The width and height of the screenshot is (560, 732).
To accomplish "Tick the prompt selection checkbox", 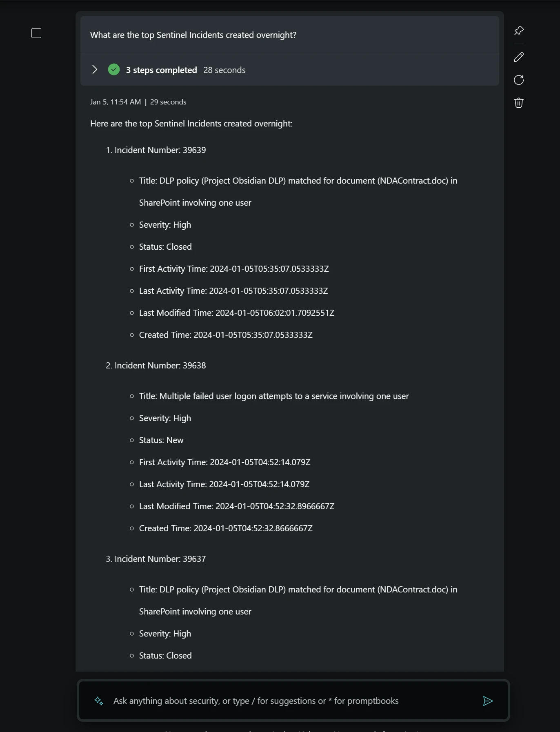I will [x=36, y=33].
